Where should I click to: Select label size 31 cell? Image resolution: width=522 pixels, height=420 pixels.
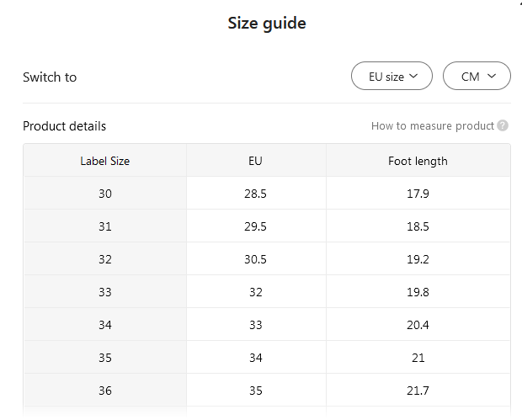point(105,226)
